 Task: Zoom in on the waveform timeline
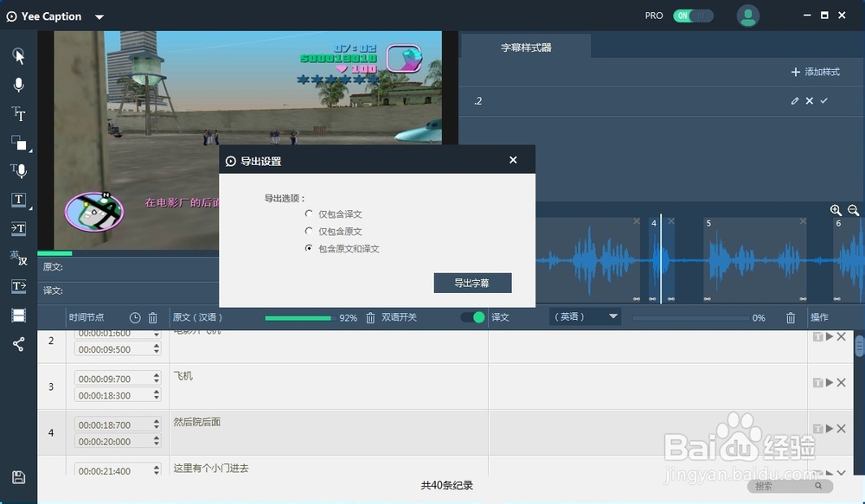836,210
